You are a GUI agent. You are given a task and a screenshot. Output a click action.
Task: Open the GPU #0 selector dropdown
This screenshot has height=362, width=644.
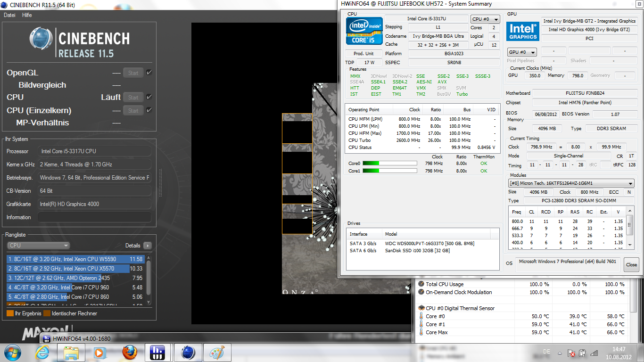coord(522,52)
